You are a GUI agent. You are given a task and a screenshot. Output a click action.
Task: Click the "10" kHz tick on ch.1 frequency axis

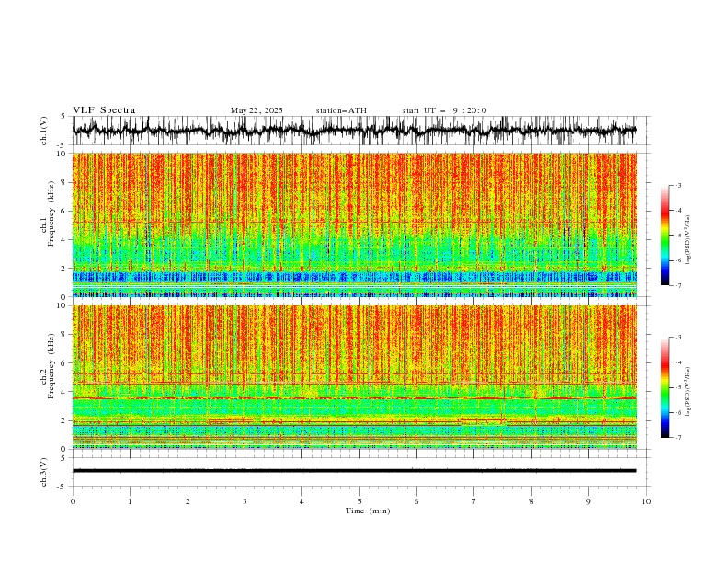pos(63,154)
